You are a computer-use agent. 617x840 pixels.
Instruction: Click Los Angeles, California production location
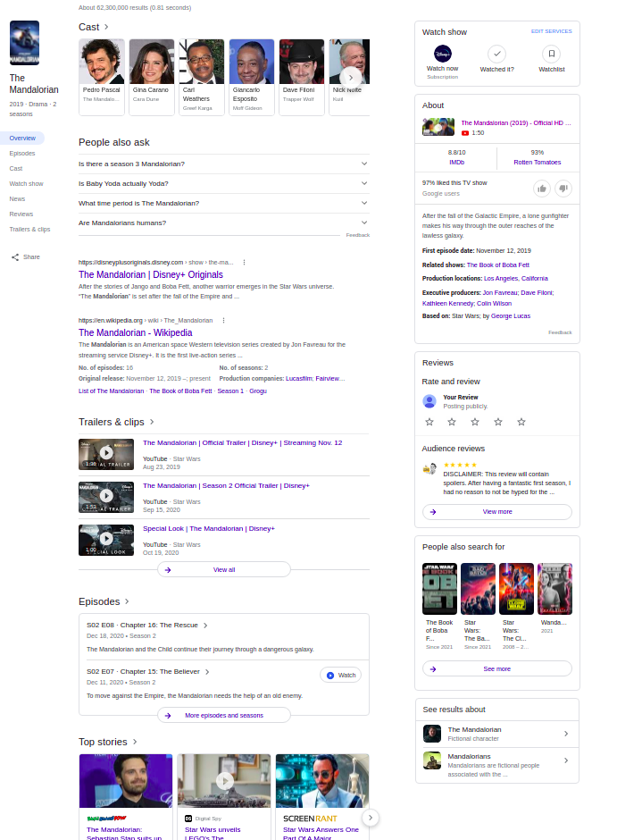tap(516, 279)
